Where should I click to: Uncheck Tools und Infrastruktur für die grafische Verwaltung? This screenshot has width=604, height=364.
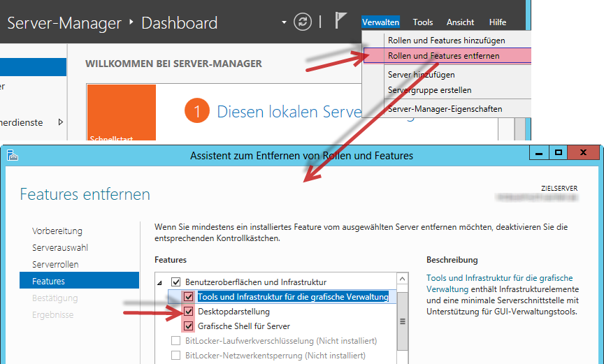[188, 297]
